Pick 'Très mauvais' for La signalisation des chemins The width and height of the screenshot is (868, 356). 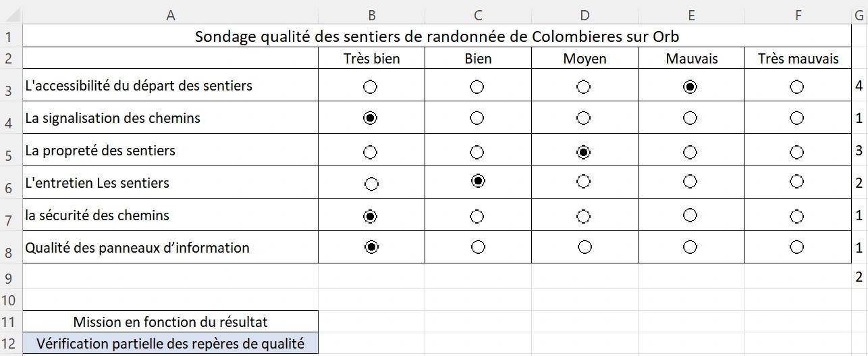click(x=796, y=118)
